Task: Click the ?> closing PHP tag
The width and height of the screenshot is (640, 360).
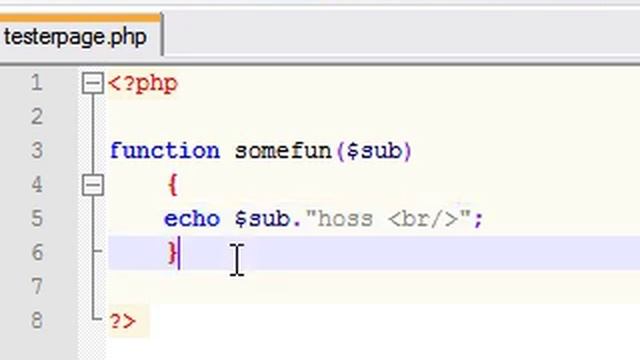Action: pyautogui.click(x=123, y=321)
